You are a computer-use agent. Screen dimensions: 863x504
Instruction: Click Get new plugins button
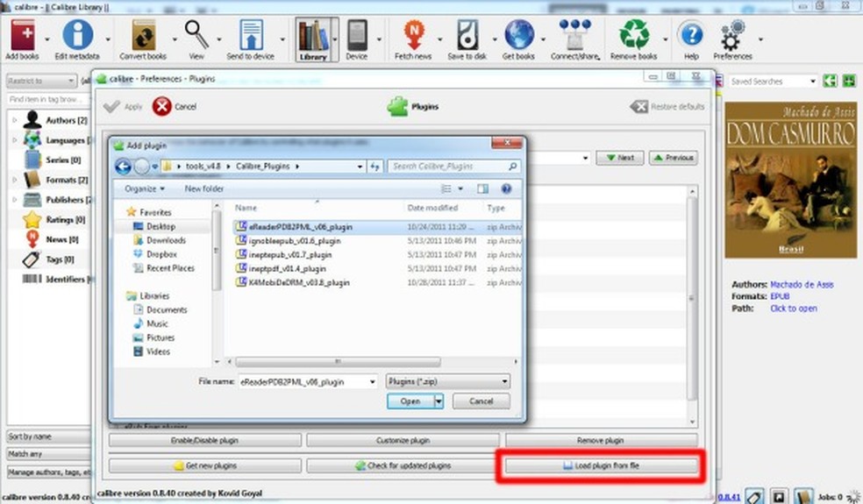click(x=205, y=465)
